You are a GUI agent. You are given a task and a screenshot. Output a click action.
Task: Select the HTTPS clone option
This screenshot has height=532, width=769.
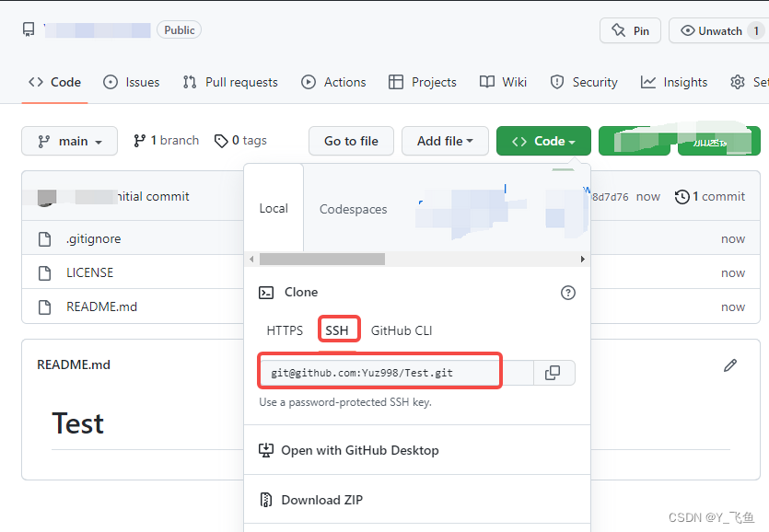pyautogui.click(x=285, y=330)
